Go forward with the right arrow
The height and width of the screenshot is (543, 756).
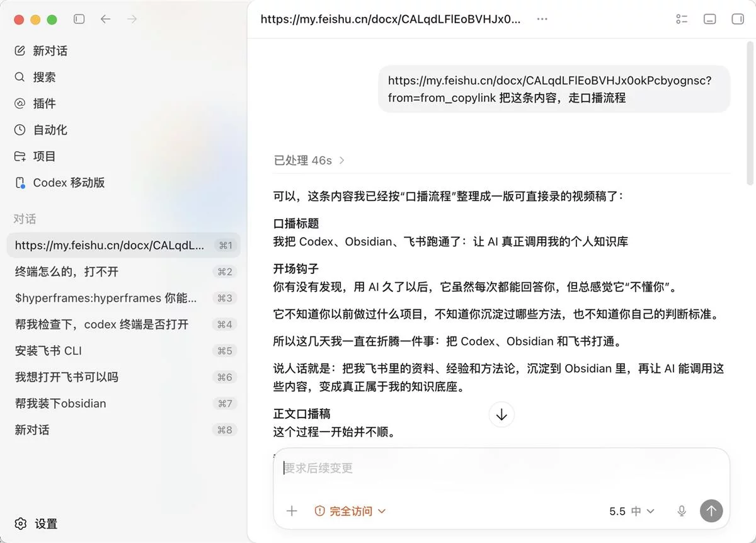click(132, 20)
